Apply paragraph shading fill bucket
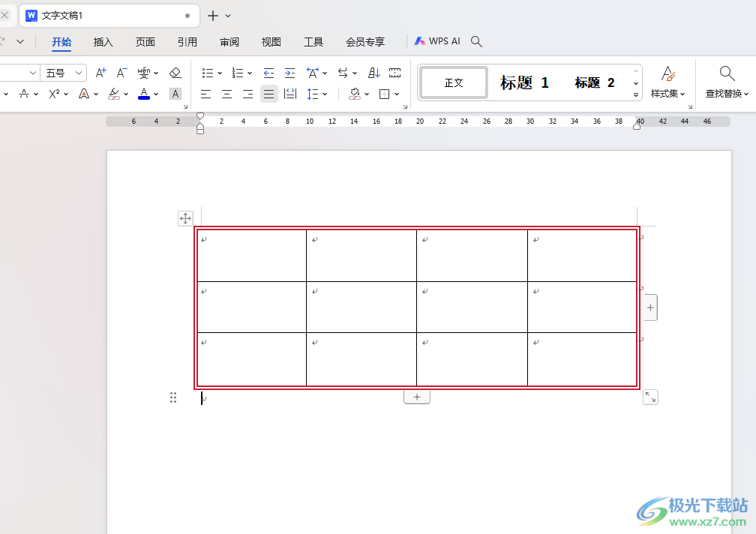The image size is (756, 534). [x=355, y=94]
